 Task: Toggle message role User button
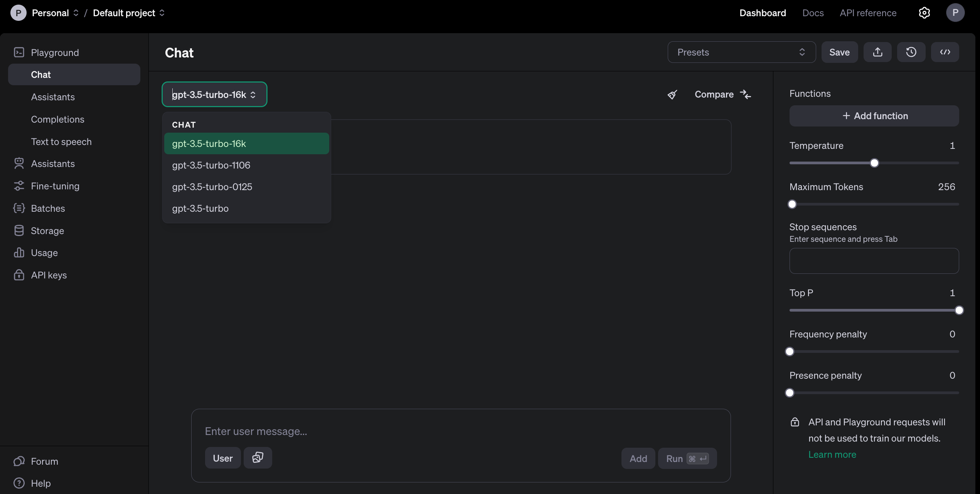pos(222,458)
